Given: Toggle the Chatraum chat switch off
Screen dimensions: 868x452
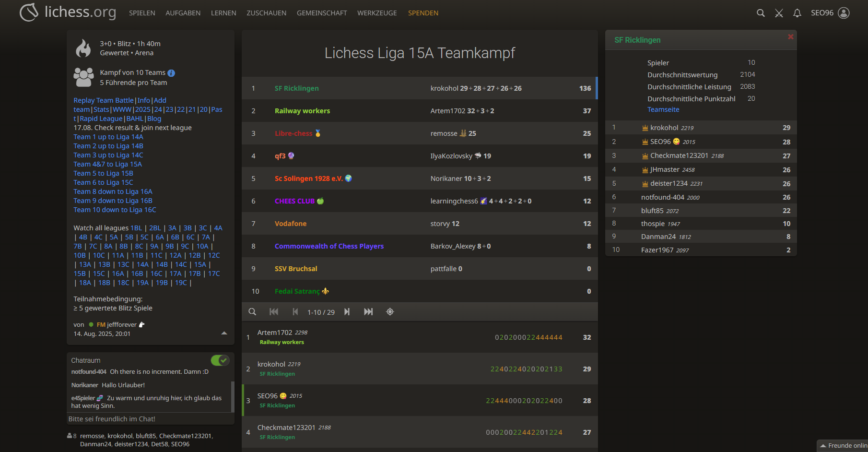Looking at the screenshot, I should pos(220,360).
